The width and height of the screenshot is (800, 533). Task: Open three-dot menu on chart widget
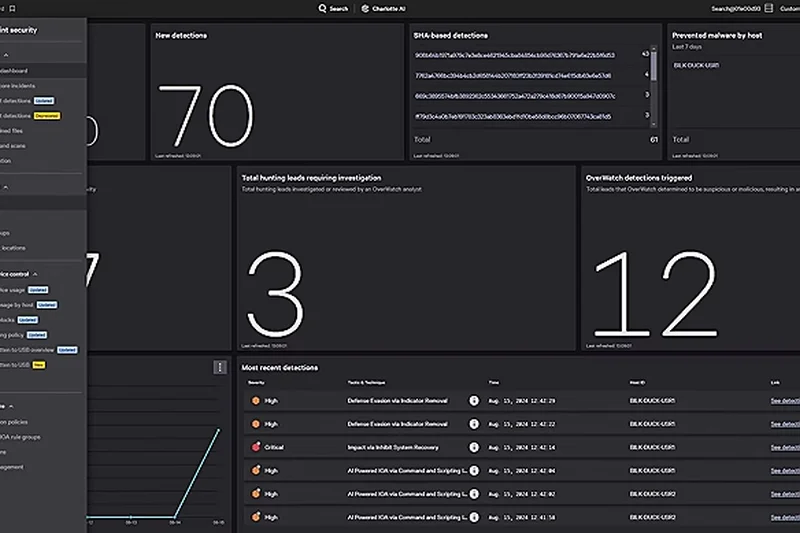click(x=220, y=367)
